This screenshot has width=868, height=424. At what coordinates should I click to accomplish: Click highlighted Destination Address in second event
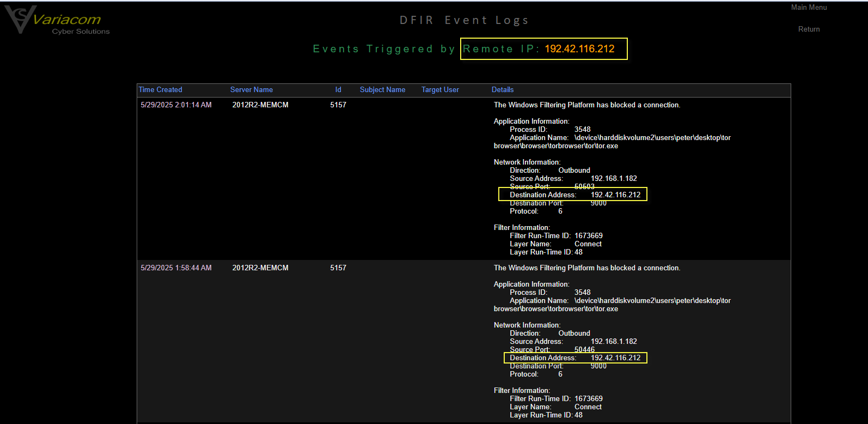615,358
